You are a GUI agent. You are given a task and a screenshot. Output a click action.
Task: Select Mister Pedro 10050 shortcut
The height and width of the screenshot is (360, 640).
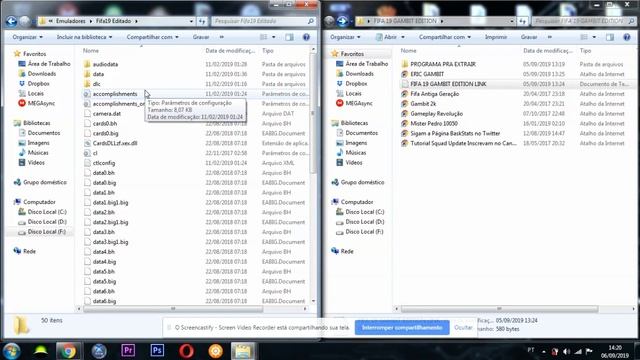pyautogui.click(x=434, y=124)
